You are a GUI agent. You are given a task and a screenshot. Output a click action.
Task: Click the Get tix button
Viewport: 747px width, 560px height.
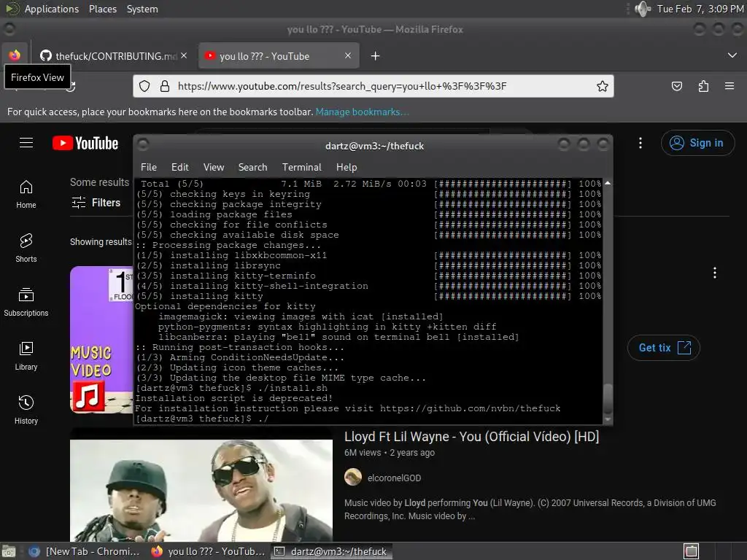click(x=664, y=348)
